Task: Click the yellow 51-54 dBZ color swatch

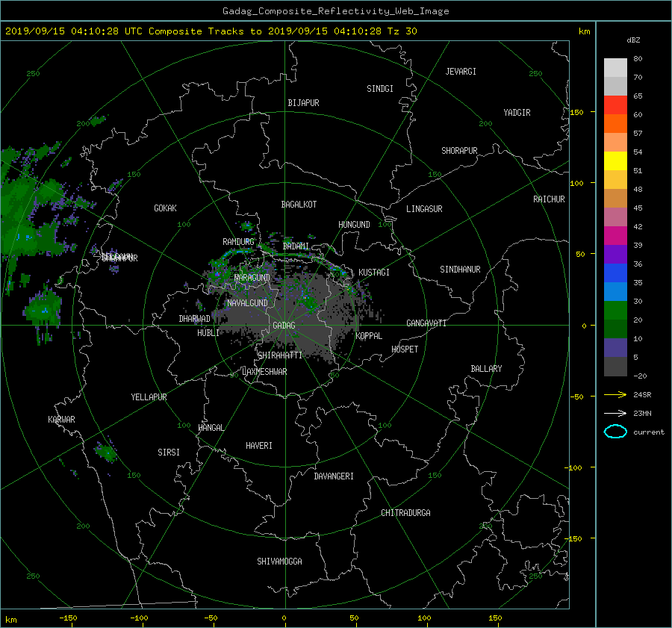Action: [615, 161]
